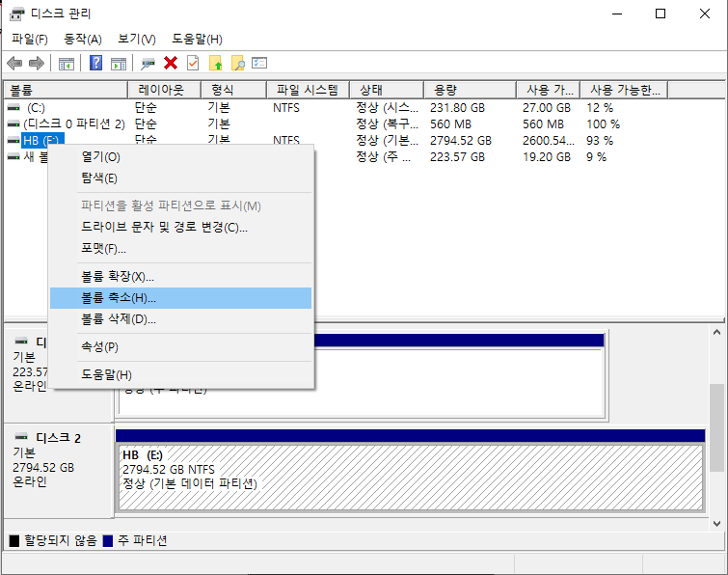728x575 pixels.
Task: Sort by the 용량 column header
Action: coord(470,90)
